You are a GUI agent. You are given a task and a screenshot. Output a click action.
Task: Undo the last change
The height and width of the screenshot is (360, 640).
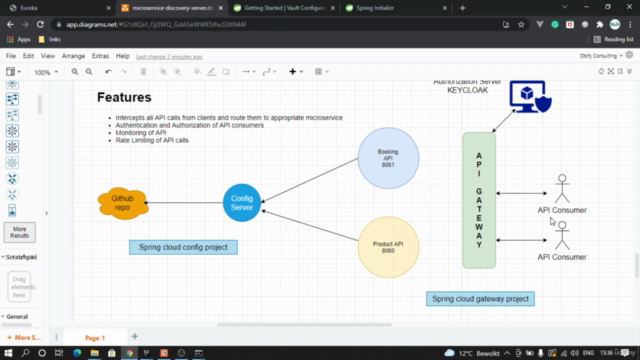[108, 72]
